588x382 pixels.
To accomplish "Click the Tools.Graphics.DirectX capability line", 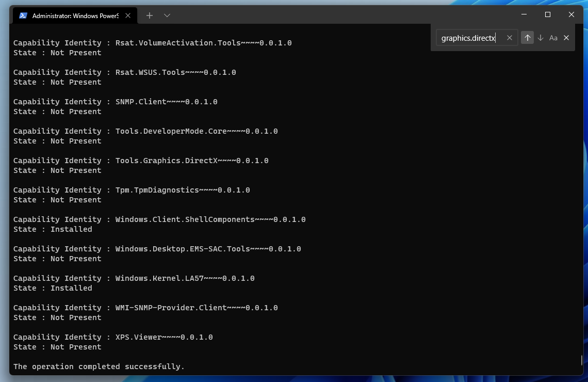I will (x=141, y=161).
